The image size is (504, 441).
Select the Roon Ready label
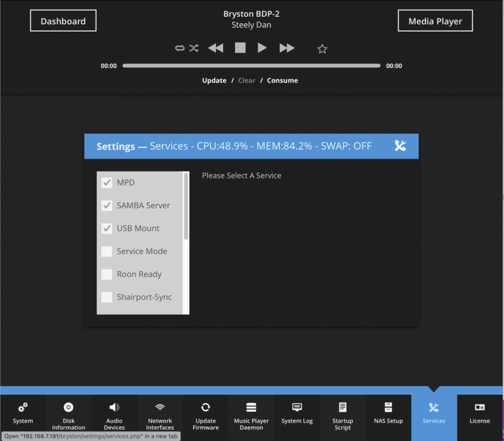(139, 275)
